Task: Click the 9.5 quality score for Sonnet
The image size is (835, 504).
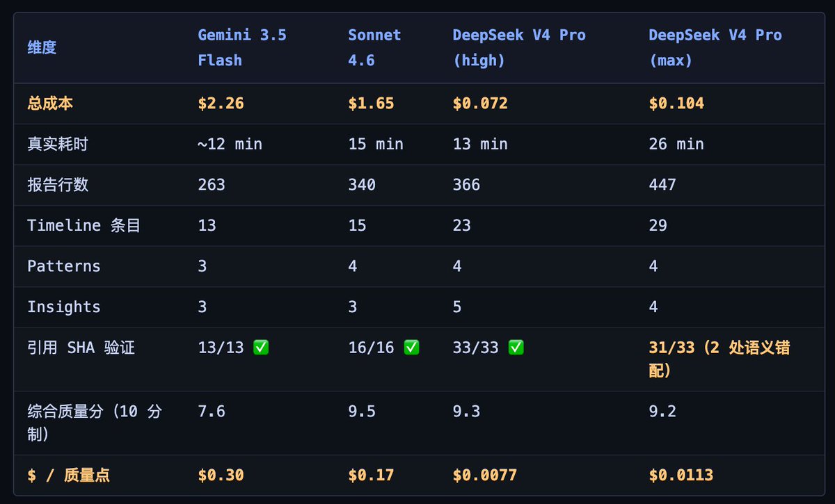Action: click(x=362, y=412)
